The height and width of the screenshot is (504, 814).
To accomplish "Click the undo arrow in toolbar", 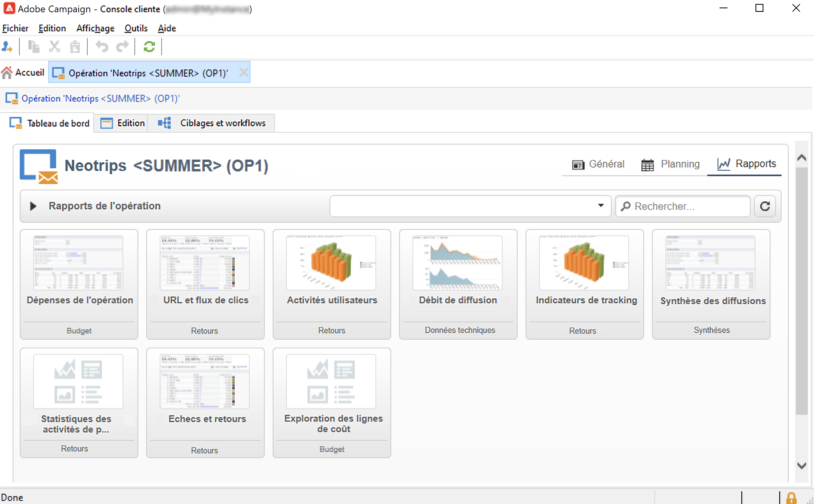I will pos(102,47).
